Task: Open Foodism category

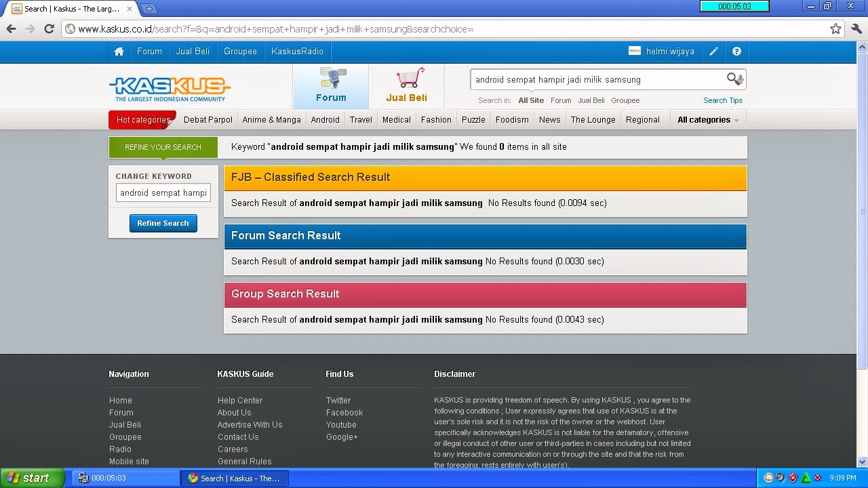Action: coord(512,120)
